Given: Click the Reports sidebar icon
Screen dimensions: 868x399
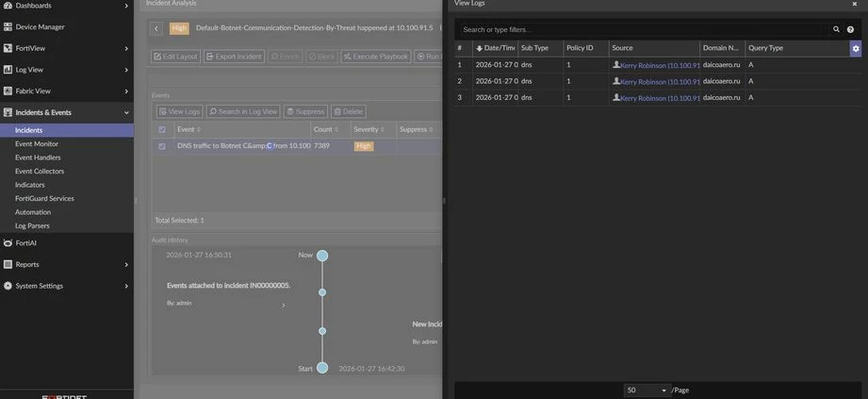Looking at the screenshot, I should click(8, 264).
